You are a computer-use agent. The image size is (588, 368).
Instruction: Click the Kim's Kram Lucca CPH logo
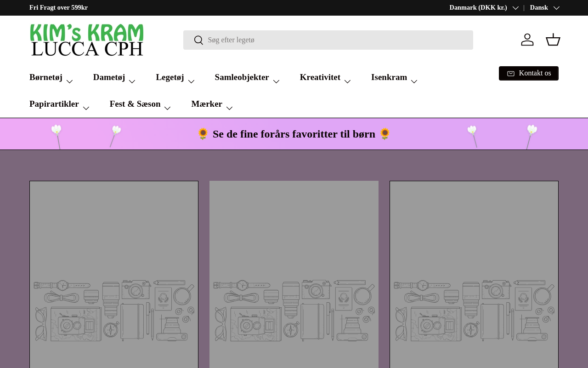pyautogui.click(x=87, y=40)
